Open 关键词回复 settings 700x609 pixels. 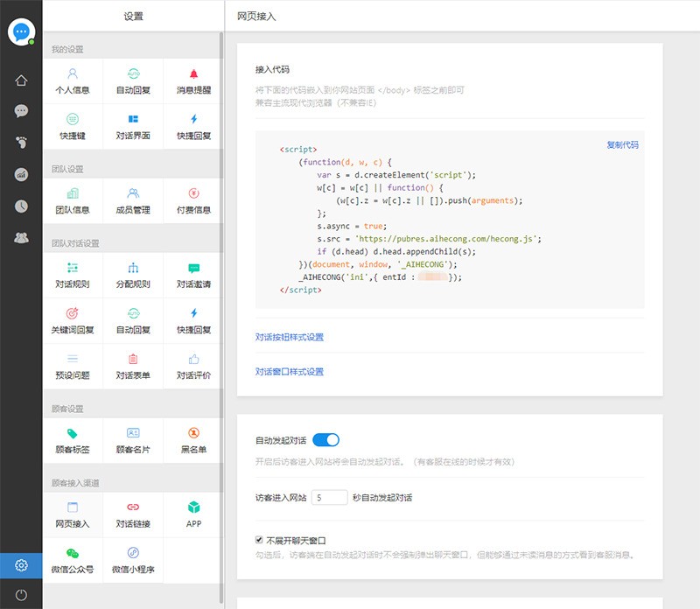pos(73,321)
